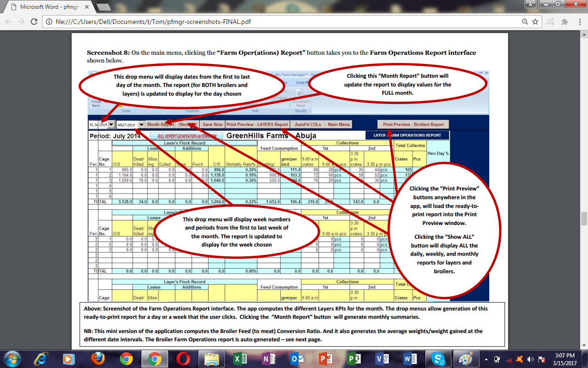Image resolution: width=588 pixels, height=368 pixels.
Task: Show hidden system tray icons
Action: click(486, 359)
